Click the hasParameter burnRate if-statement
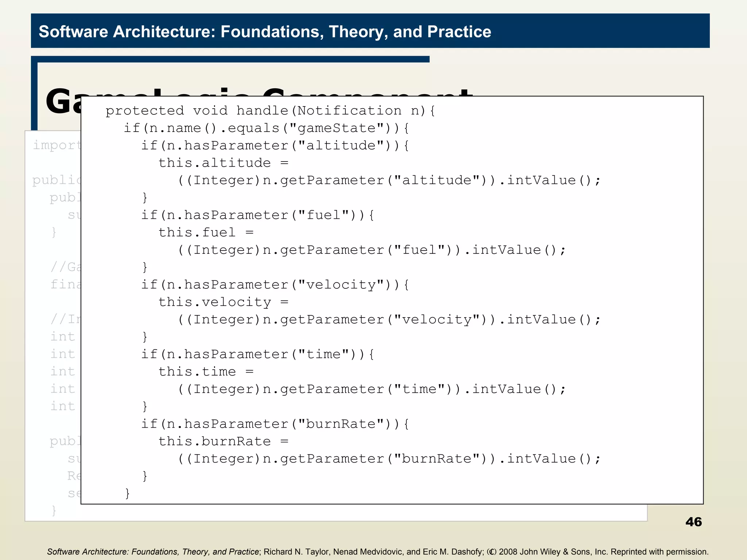This screenshot has height=560, width=747. (x=275, y=424)
